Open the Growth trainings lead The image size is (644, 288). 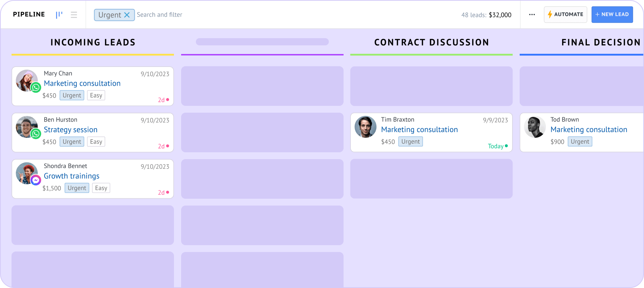[72, 176]
